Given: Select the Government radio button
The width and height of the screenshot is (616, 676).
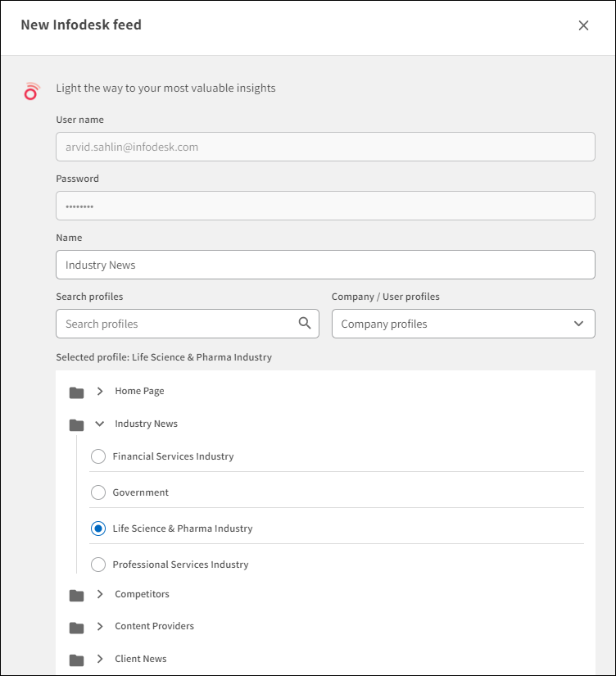Looking at the screenshot, I should click(98, 492).
